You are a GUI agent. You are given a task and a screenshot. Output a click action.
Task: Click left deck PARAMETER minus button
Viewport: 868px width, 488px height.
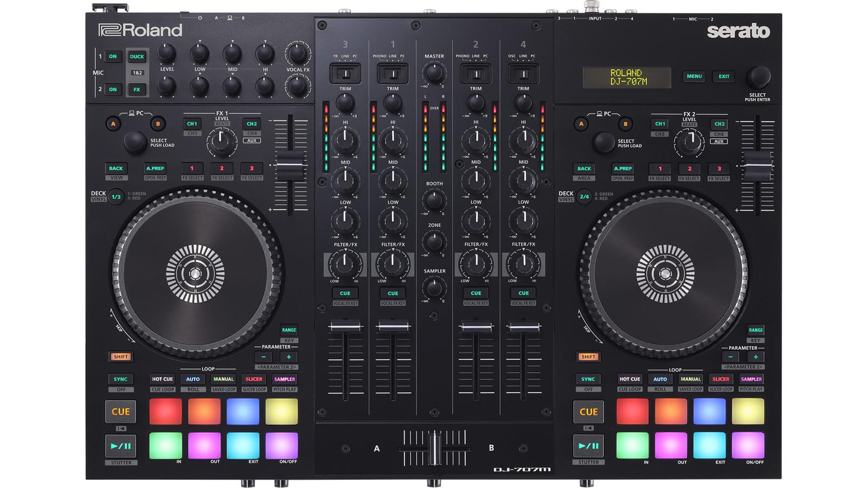pos(264,357)
